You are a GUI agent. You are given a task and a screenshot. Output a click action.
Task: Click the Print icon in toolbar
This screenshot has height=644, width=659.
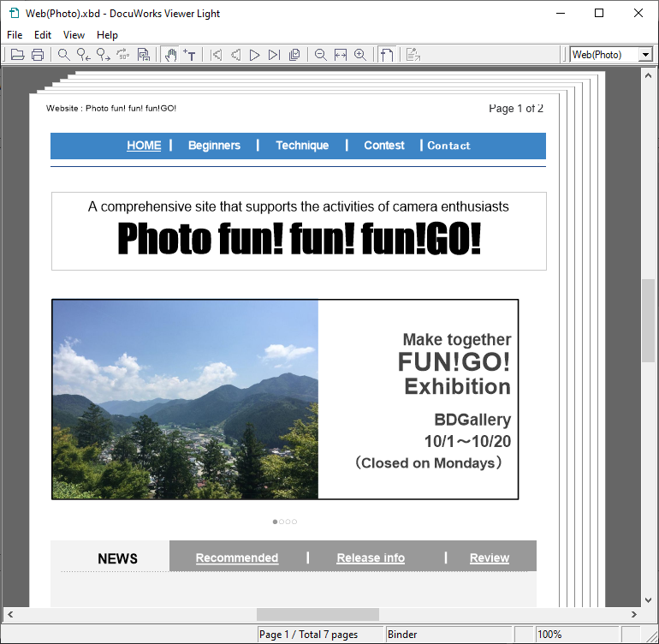point(38,55)
